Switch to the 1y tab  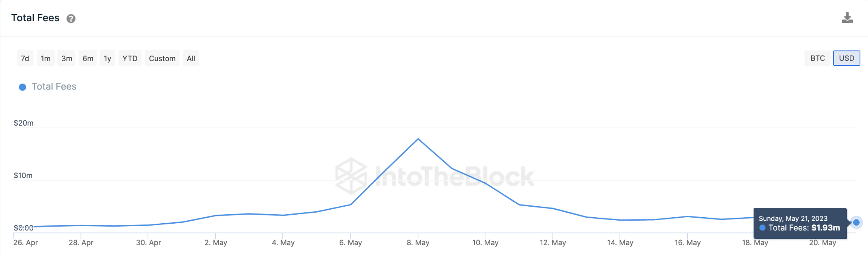pos(107,58)
